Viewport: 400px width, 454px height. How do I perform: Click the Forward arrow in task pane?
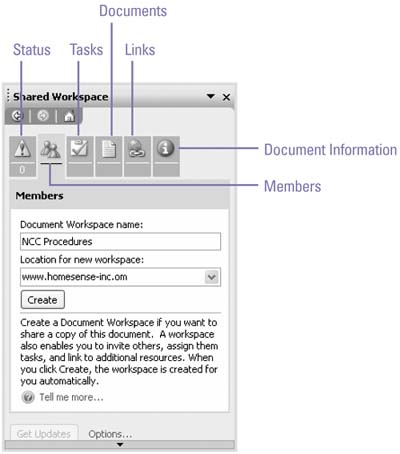click(43, 116)
